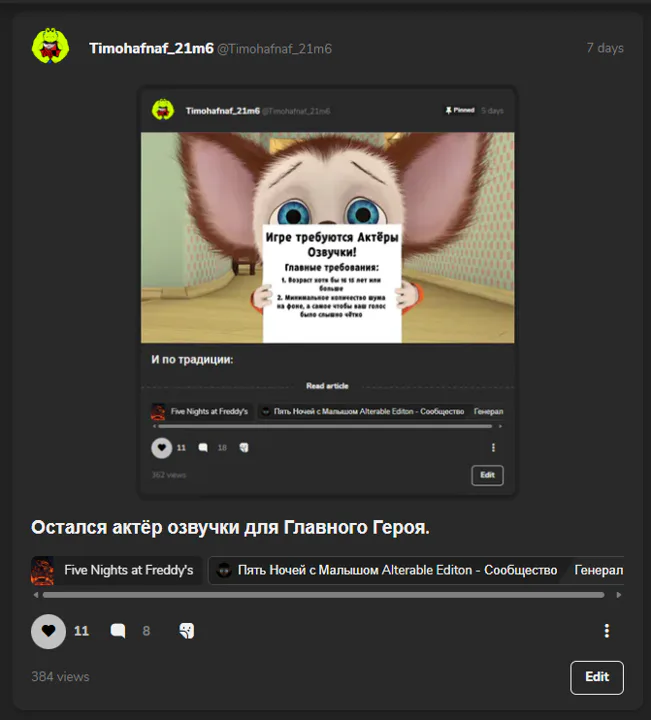
Task: Click the '384 views' counter
Action: (60, 676)
